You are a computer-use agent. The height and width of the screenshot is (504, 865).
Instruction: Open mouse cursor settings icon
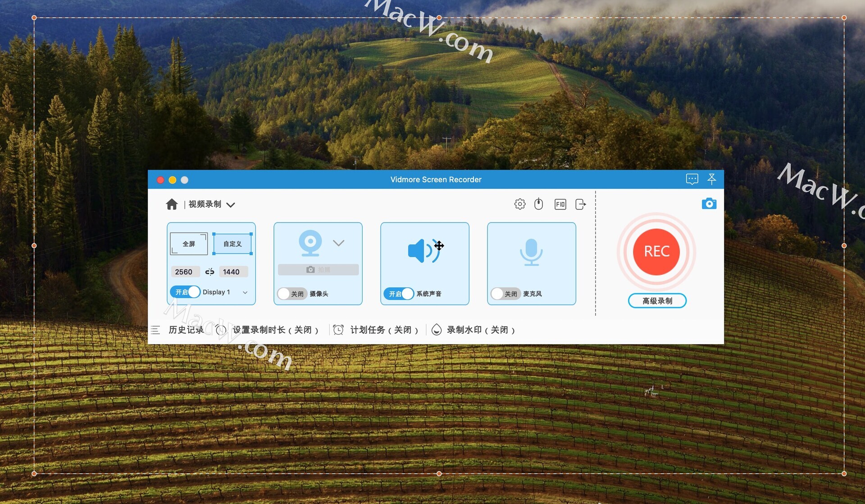(538, 204)
